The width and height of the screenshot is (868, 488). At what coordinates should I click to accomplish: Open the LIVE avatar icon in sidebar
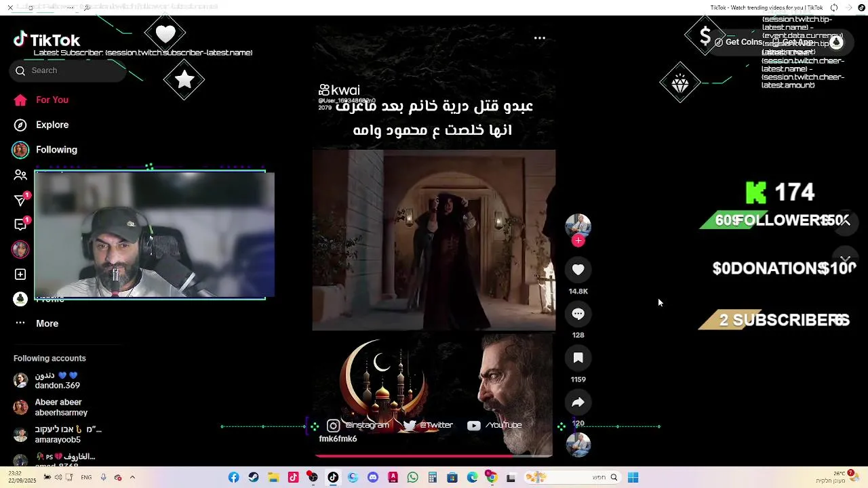pos(20,249)
